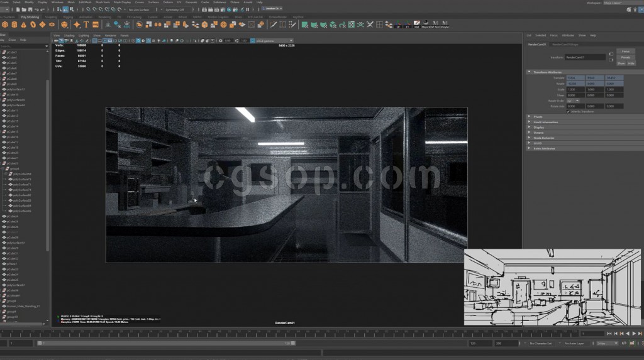Screen dimensions: 644x360
Task: Click the orange polygon Type 'T' shelf icon
Action: coord(86,25)
